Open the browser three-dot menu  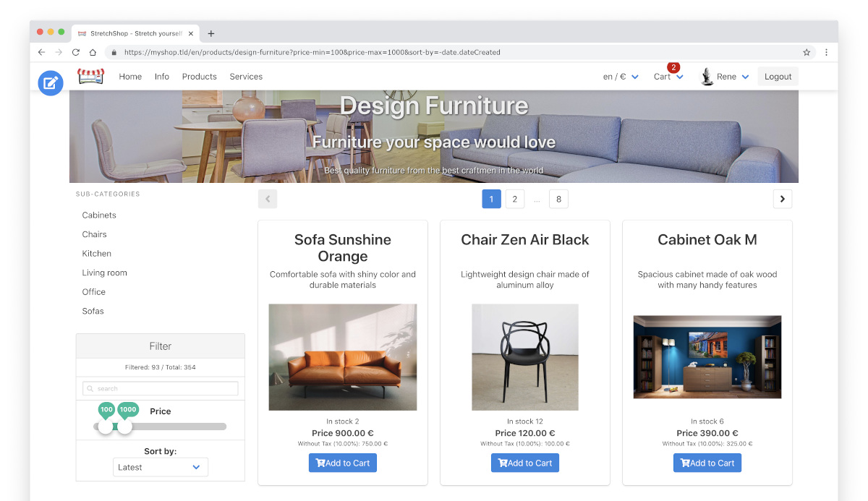[x=826, y=52]
